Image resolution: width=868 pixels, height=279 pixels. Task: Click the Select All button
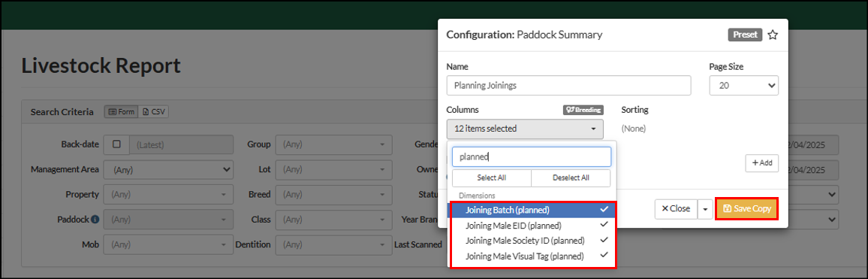tap(492, 178)
